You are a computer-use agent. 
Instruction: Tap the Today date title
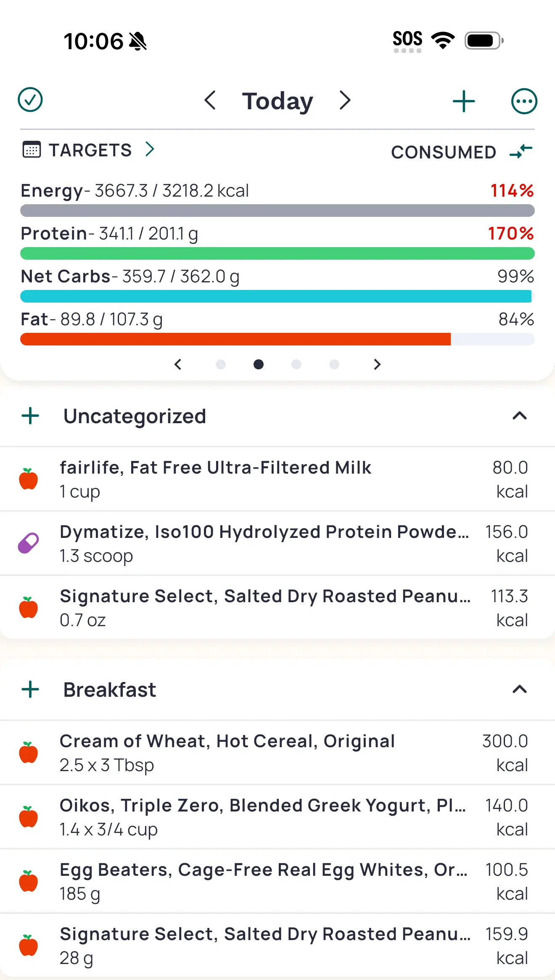[x=277, y=101]
